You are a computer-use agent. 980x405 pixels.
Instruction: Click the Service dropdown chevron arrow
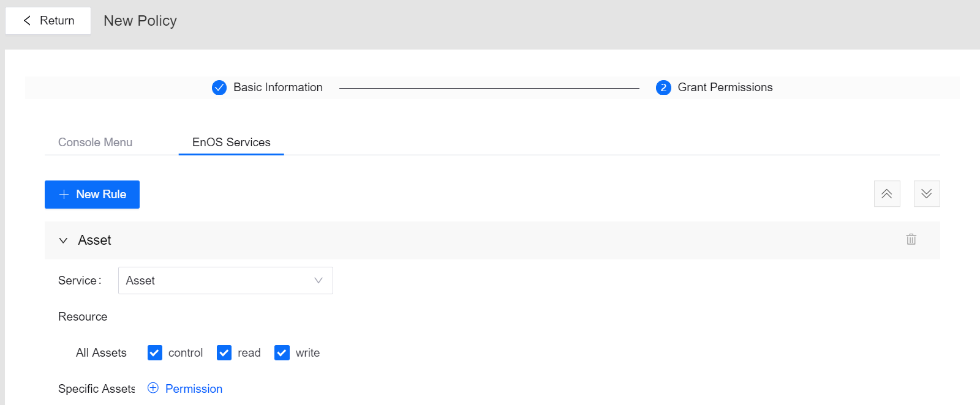pos(318,280)
